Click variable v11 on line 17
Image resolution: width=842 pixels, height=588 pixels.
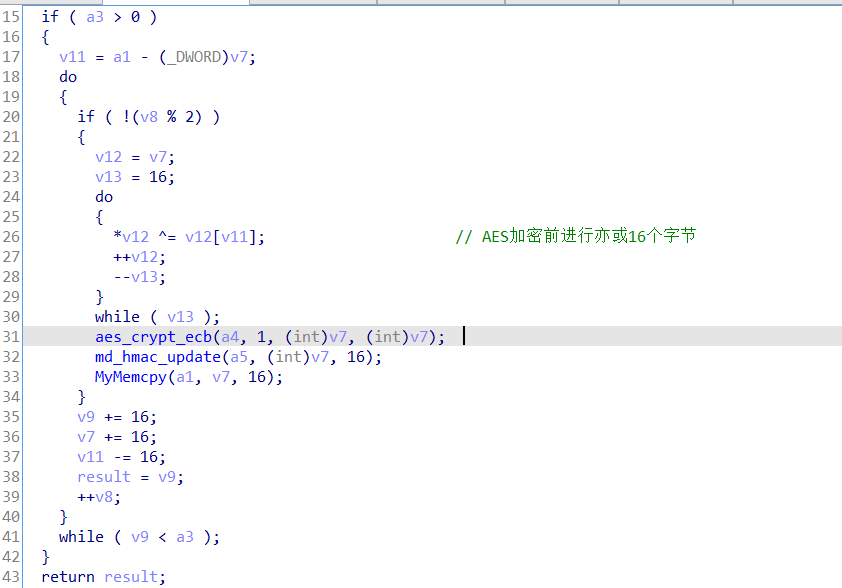click(x=72, y=57)
